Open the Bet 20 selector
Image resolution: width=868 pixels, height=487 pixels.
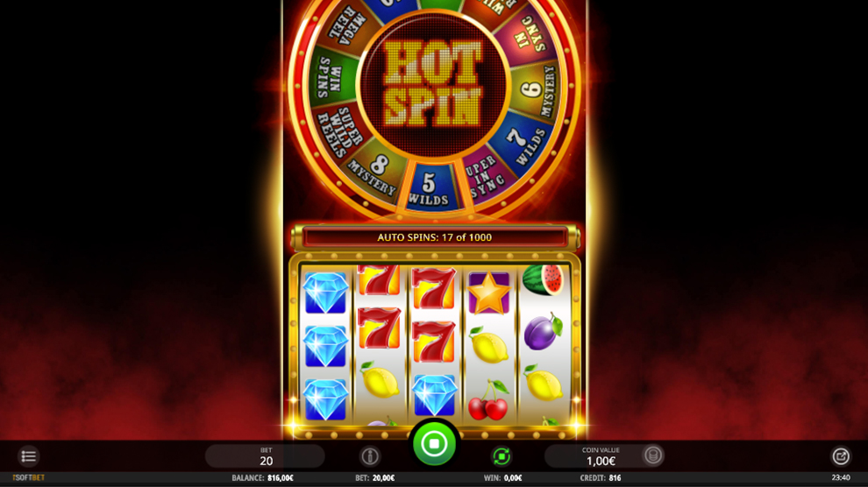265,456
